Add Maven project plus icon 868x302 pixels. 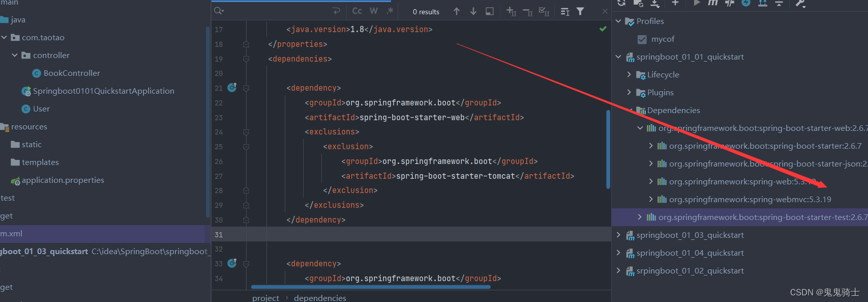[675, 3]
